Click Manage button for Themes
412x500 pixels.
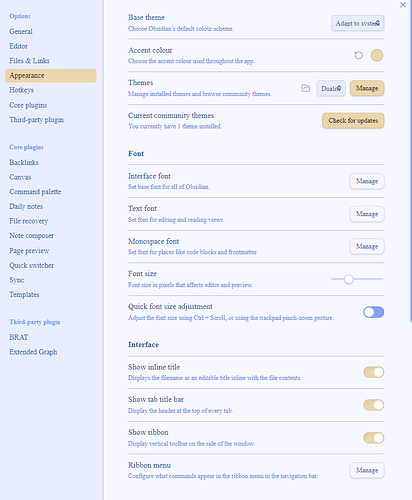coord(367,88)
